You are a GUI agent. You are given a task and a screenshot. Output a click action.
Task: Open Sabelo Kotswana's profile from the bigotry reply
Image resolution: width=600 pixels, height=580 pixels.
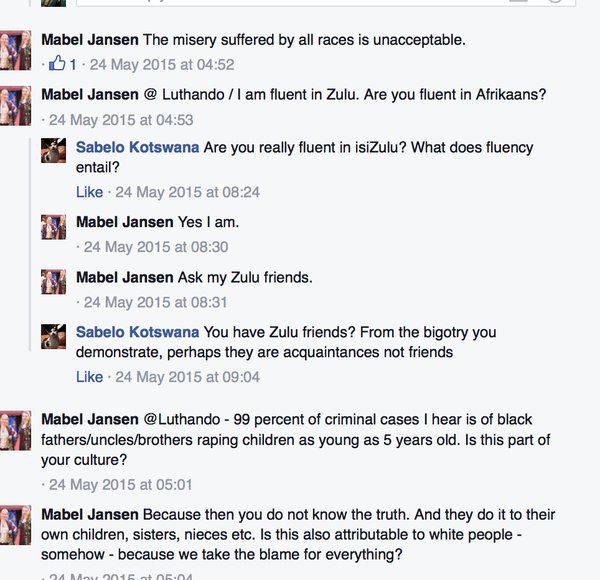point(137,332)
